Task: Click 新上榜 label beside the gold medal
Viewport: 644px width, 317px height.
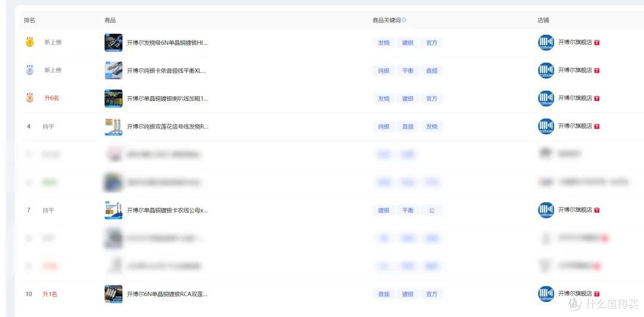Action: pos(53,42)
